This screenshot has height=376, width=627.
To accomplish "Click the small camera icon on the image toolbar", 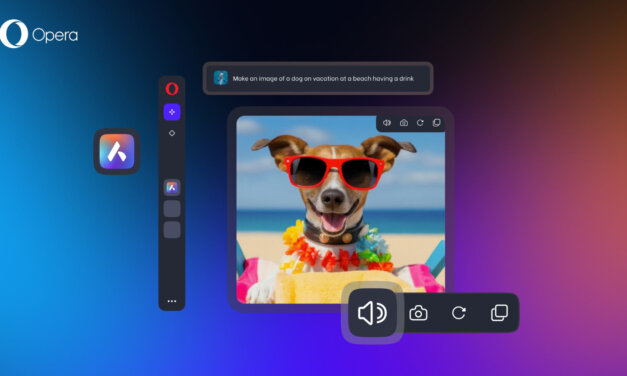I will pos(404,123).
